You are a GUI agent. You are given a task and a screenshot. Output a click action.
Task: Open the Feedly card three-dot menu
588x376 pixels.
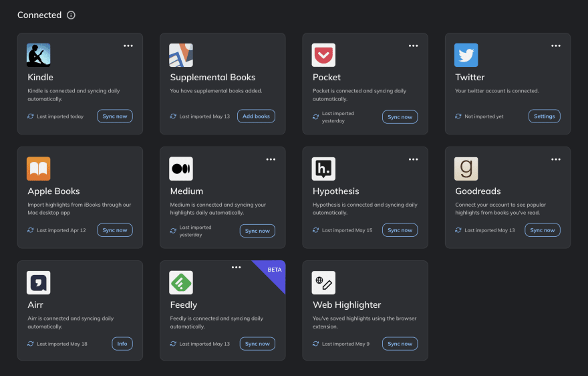(x=237, y=268)
